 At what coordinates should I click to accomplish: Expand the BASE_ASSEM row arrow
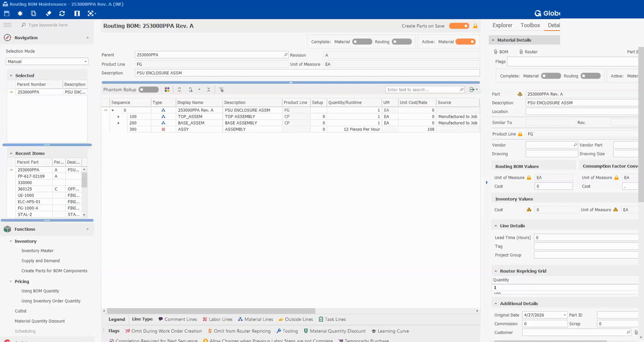(119, 123)
